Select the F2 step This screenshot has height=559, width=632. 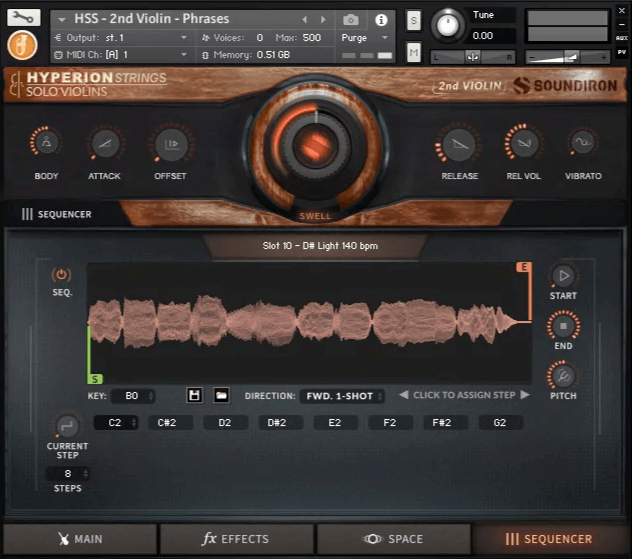(390, 423)
